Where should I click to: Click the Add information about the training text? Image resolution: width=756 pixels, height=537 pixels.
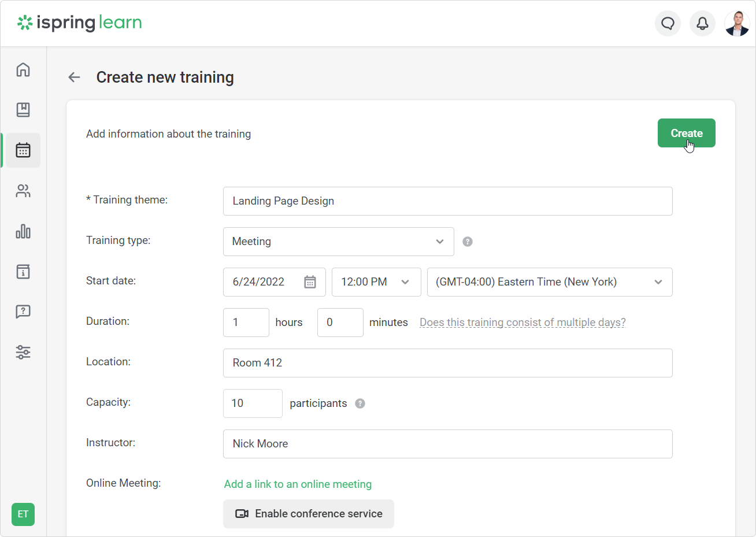click(x=169, y=134)
